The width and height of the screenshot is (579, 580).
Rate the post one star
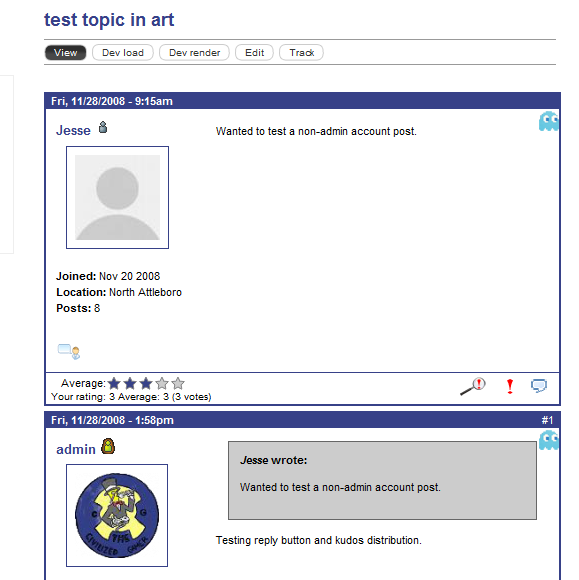[x=114, y=384]
